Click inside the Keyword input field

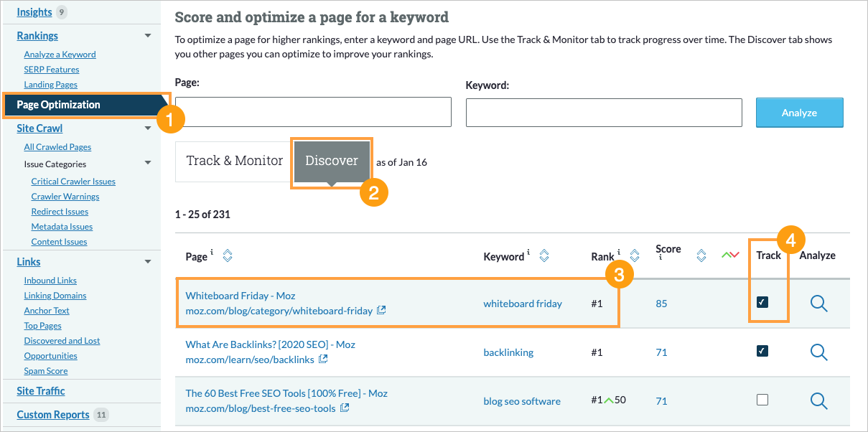(603, 112)
